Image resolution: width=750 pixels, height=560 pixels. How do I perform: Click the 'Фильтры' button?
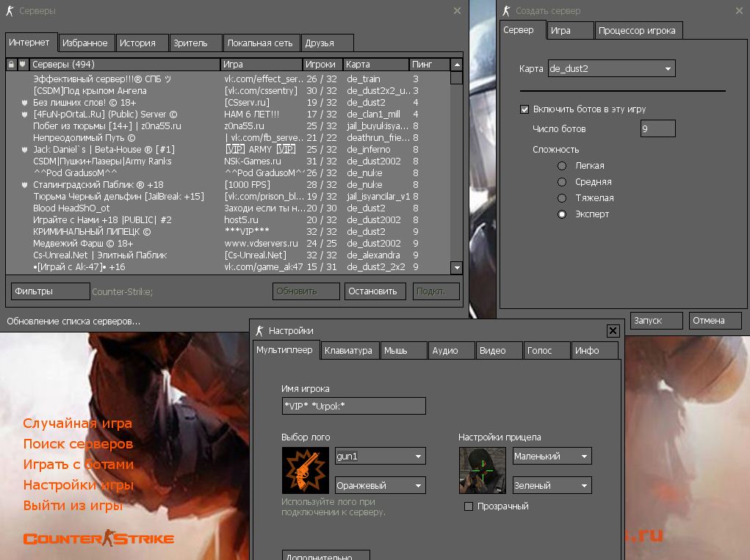point(50,291)
